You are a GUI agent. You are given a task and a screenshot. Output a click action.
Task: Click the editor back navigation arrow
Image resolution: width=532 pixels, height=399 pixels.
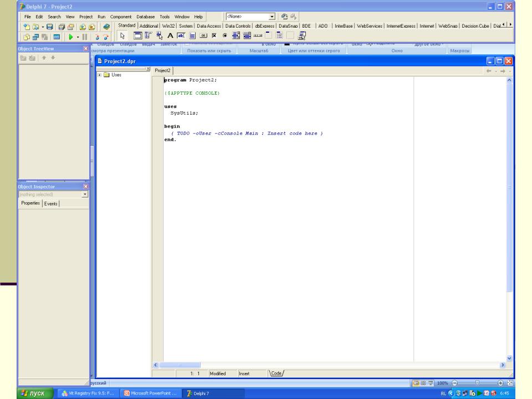489,71
